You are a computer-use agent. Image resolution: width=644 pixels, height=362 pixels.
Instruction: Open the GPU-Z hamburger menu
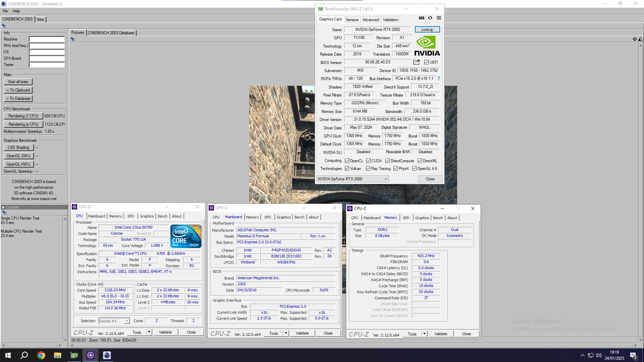click(x=439, y=18)
